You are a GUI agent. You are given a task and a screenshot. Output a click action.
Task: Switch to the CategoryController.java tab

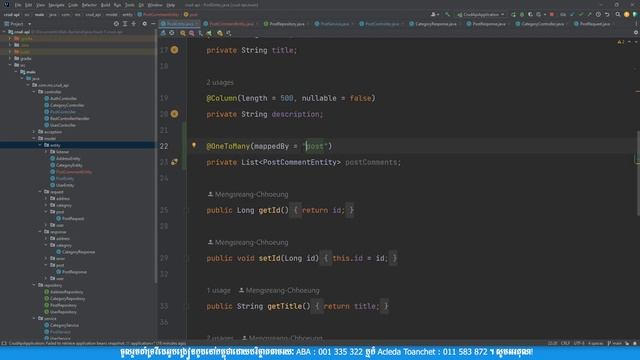540,24
